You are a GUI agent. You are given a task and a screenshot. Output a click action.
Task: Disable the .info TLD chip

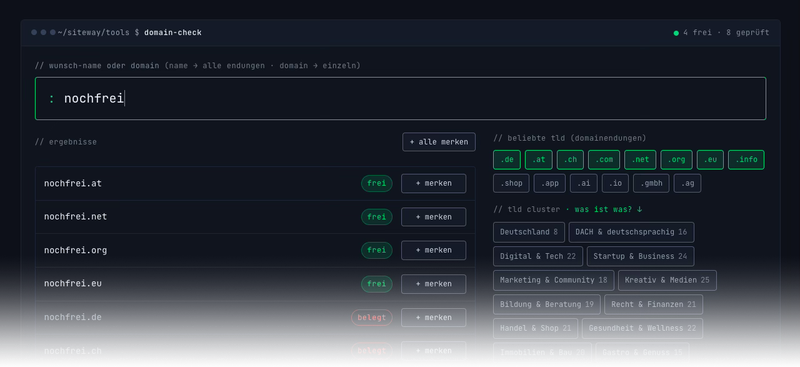746,160
